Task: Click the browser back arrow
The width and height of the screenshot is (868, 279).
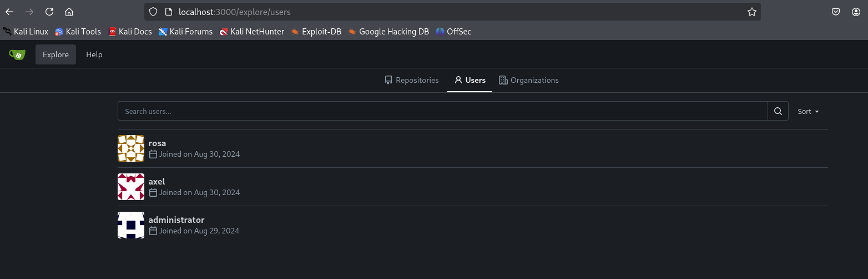Action: 9,12
